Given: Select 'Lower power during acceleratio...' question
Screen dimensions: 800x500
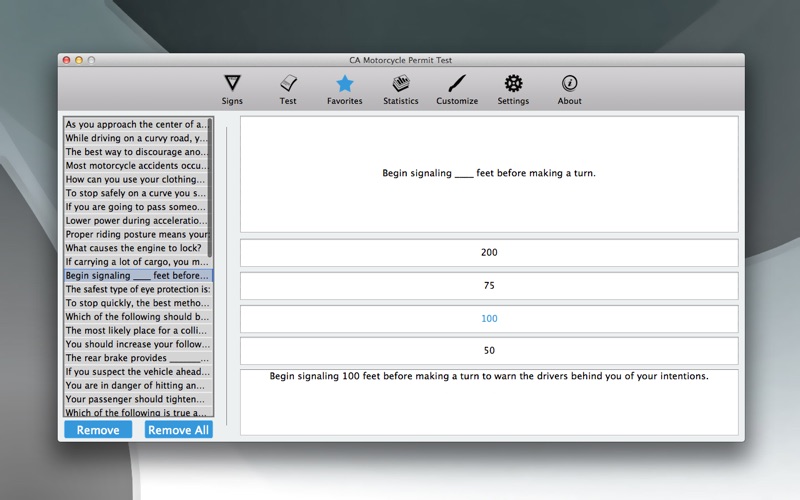Looking at the screenshot, I should (x=136, y=220).
